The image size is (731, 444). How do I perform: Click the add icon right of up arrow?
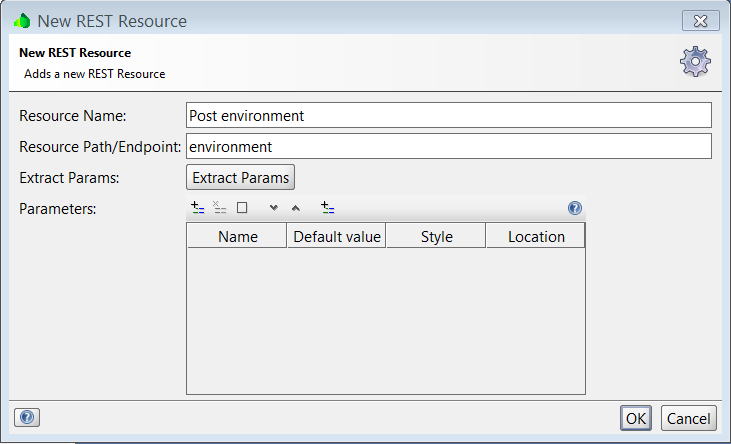(x=327, y=208)
